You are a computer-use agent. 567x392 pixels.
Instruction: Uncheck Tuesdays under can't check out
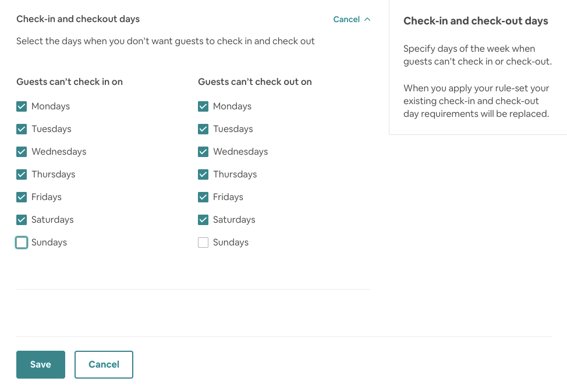(x=203, y=129)
